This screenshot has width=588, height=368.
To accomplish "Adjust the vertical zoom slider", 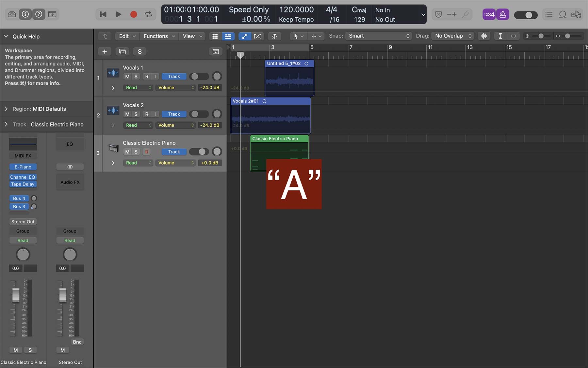I will (541, 36).
